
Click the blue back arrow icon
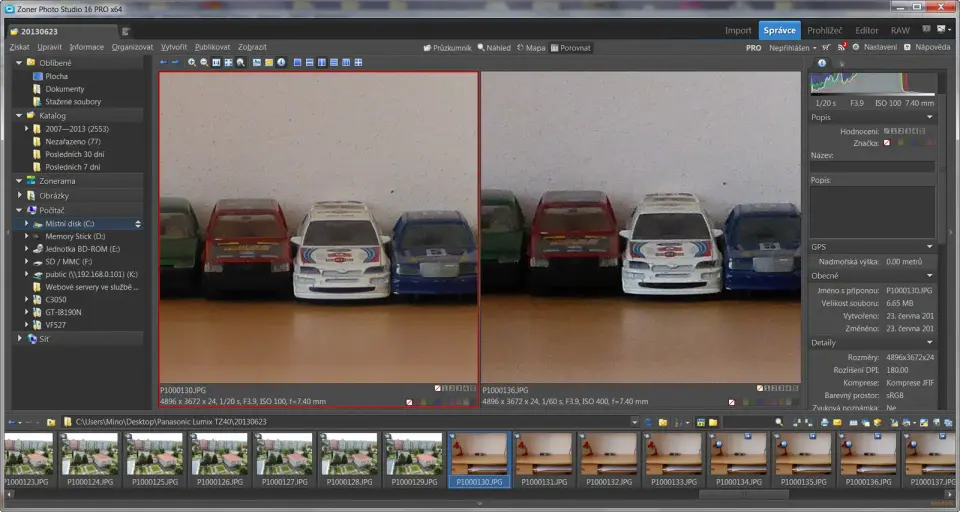click(164, 62)
